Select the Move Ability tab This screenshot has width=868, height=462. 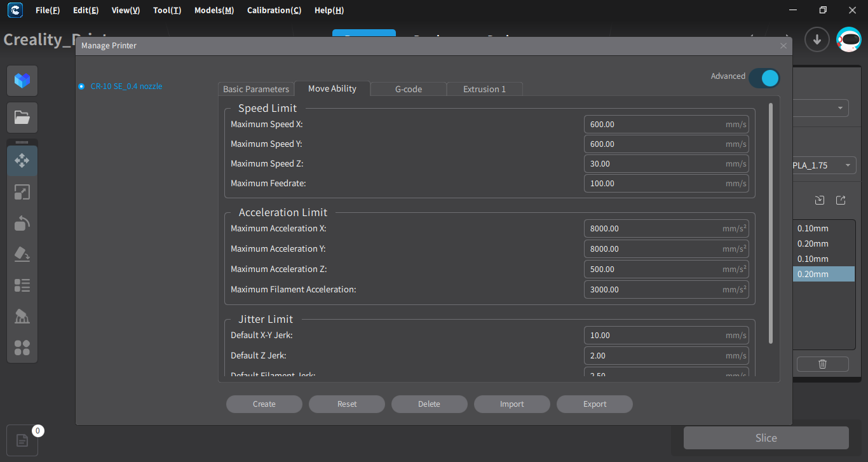(x=332, y=88)
